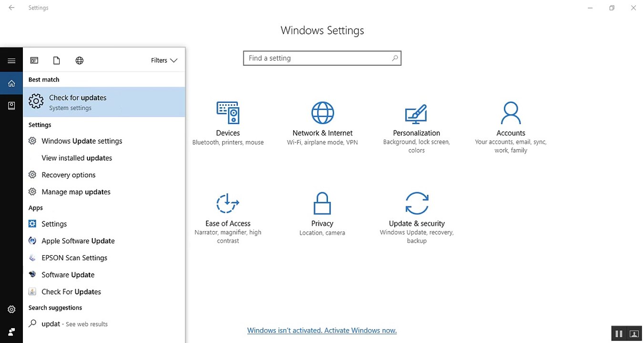
Task: Click the EPSON Scan Settings icon
Action: click(32, 258)
